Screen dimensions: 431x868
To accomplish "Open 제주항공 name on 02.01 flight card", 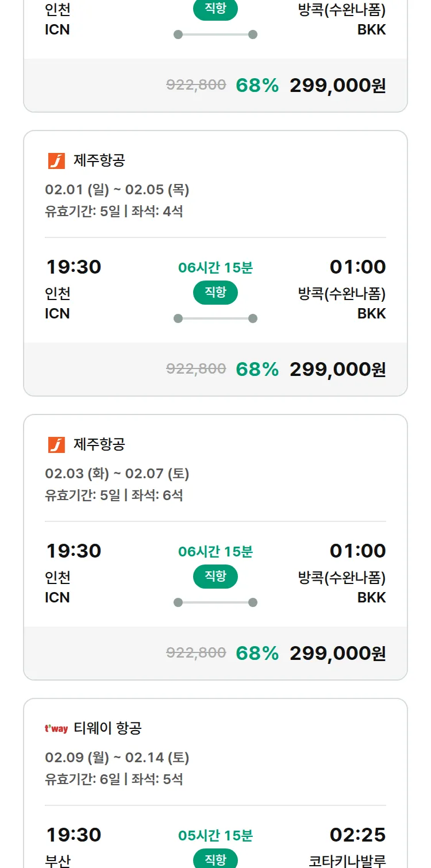I will click(99, 161).
